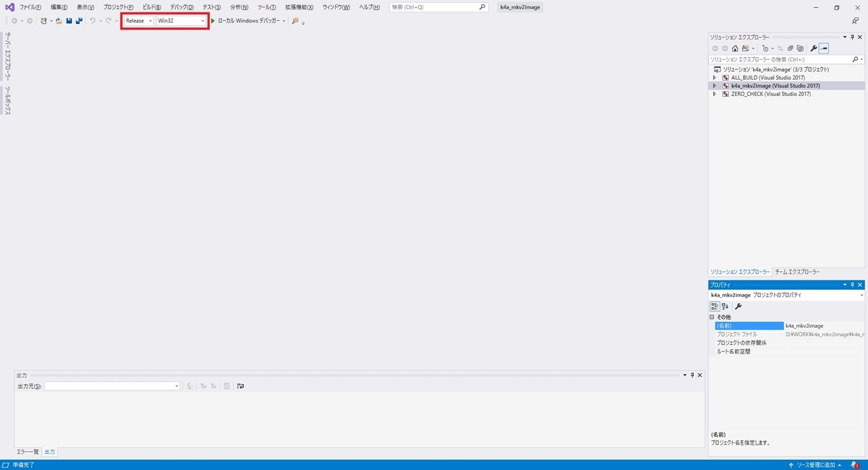This screenshot has width=868, height=470.
Task: Start the ローカル Windows デバッガー green play button
Action: (213, 21)
